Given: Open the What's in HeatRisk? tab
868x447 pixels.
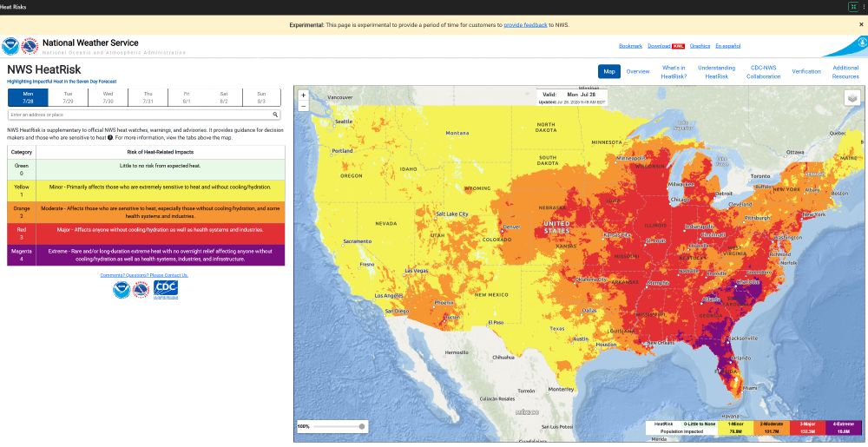Looking at the screenshot, I should coord(674,72).
